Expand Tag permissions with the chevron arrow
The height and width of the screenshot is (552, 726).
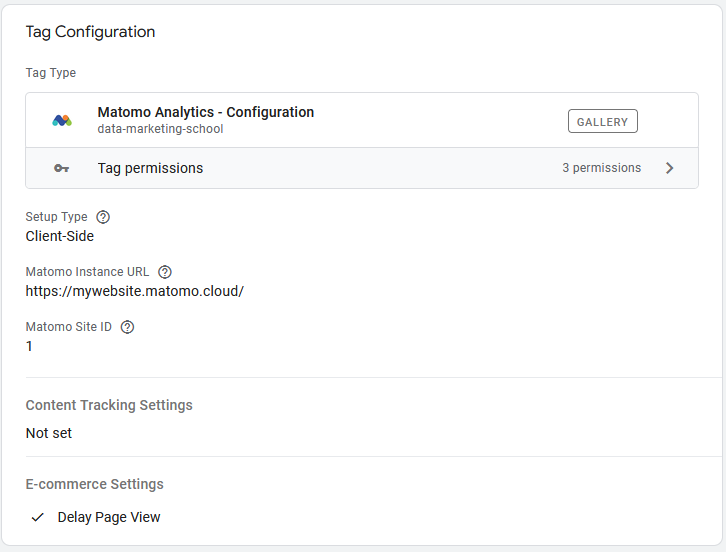[669, 168]
